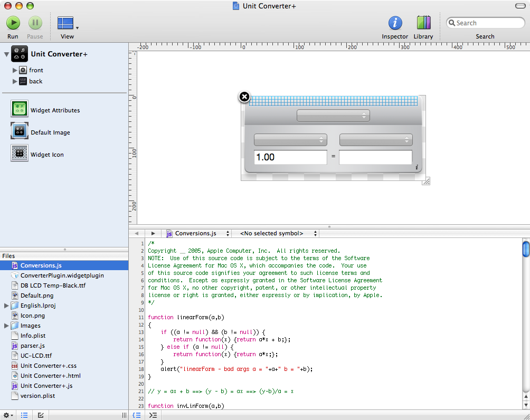
Task: Click the Search field
Action: tap(485, 23)
